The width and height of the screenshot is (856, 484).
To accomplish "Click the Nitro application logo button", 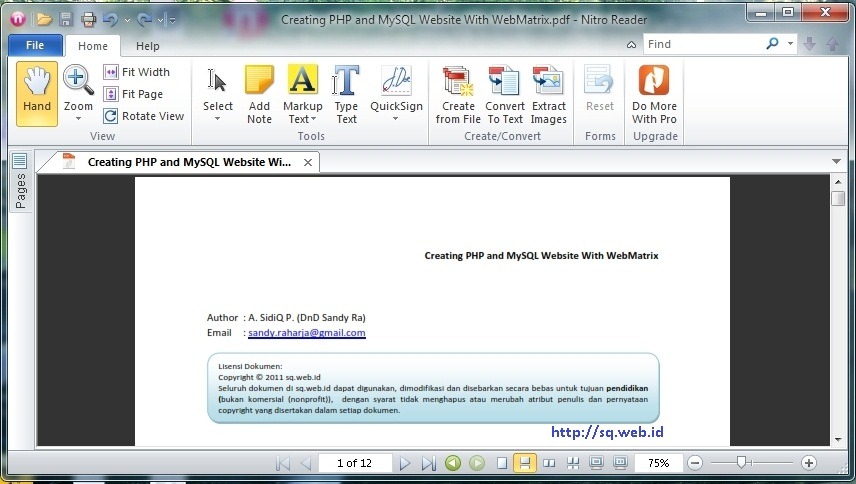I will point(18,20).
